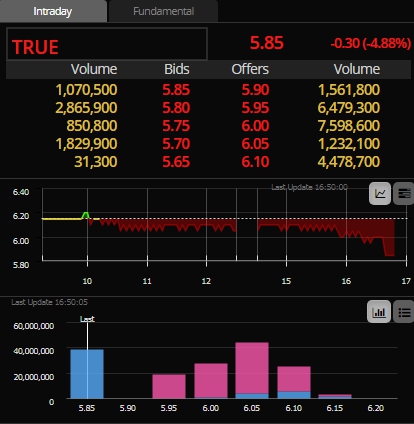
Task: Select bid price 5.85 in the Bids column
Action: (176, 90)
